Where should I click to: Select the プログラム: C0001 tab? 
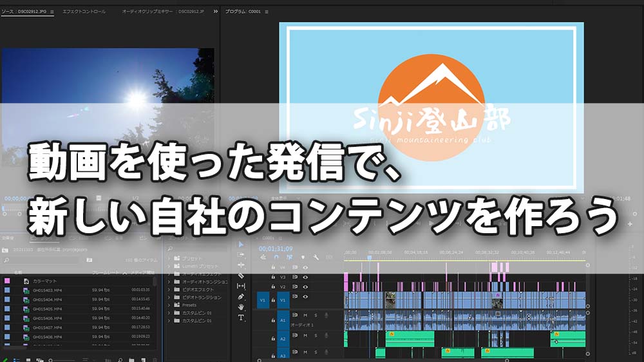[x=243, y=12]
